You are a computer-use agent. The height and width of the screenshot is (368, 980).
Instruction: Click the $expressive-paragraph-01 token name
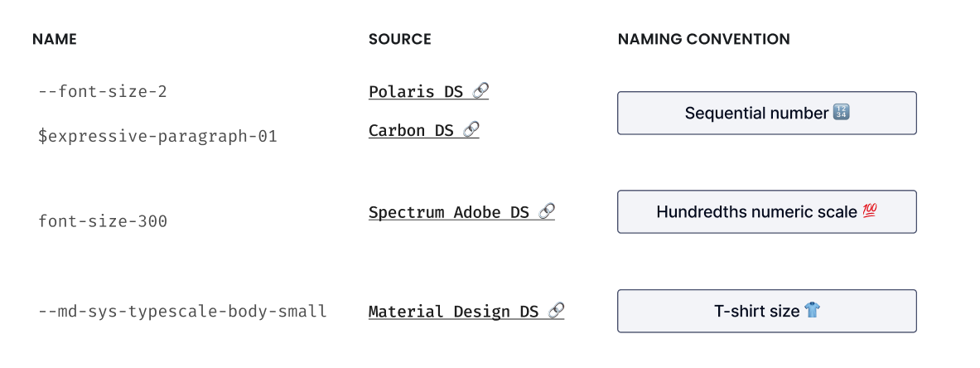point(157,137)
